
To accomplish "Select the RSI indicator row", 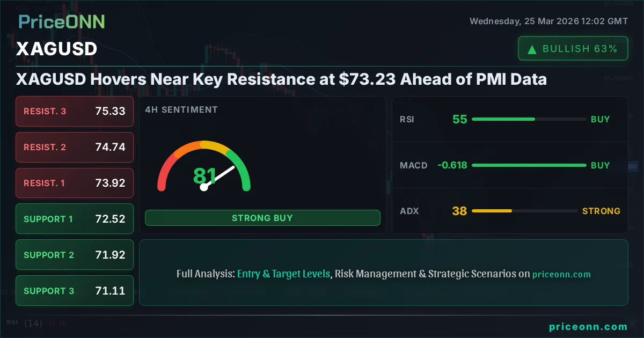I will pos(510,119).
